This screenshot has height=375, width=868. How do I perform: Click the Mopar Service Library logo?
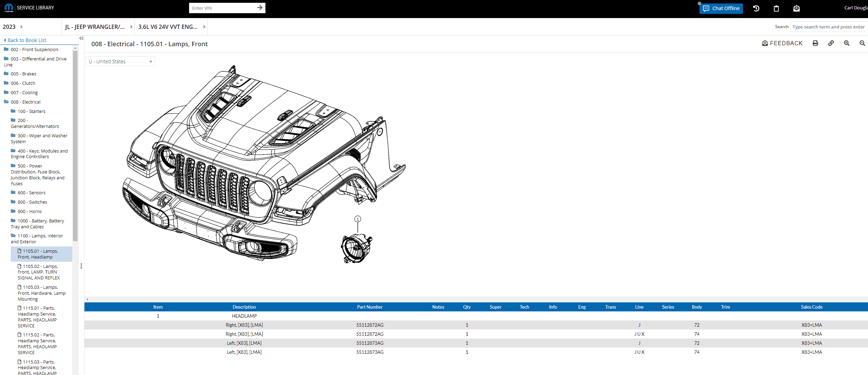[x=29, y=8]
